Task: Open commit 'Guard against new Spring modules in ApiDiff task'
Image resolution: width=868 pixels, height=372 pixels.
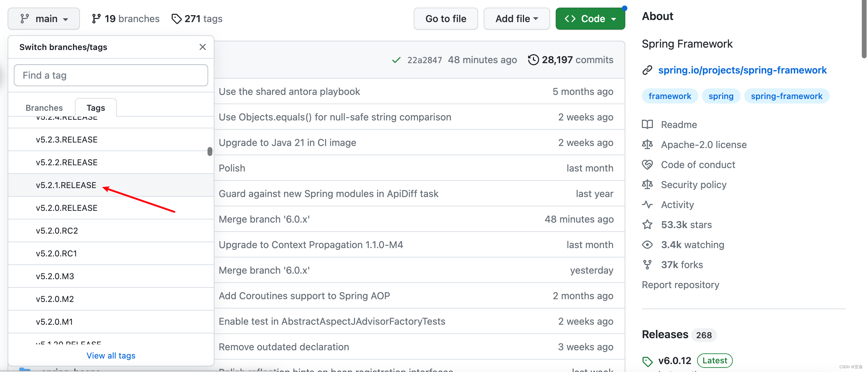Action: click(329, 194)
